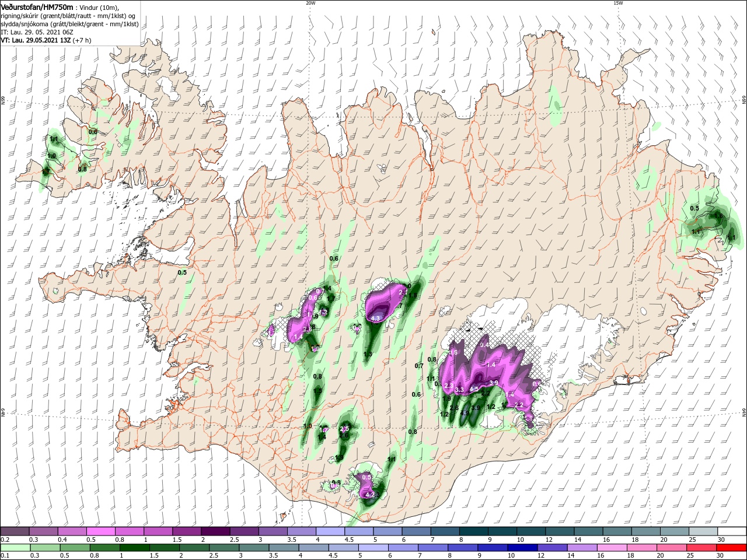
Task: Click the dull mauve swatch above 0.2
Action: pyautogui.click(x=15, y=531)
